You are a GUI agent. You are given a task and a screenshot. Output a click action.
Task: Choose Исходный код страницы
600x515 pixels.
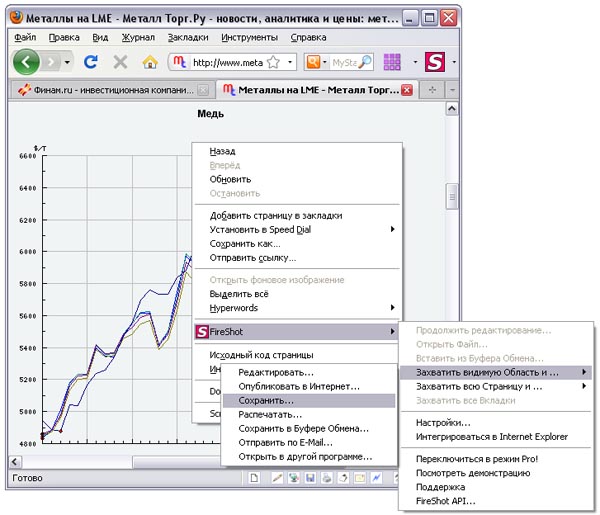click(x=297, y=355)
